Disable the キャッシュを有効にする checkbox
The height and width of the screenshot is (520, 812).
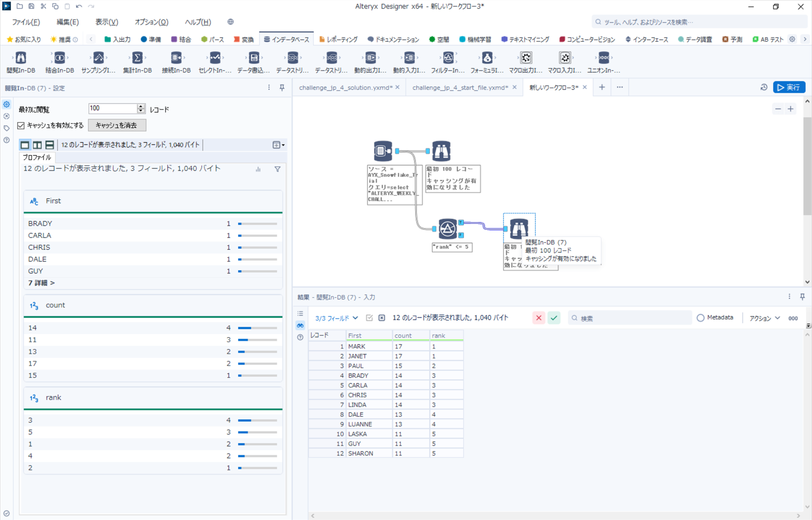tap(21, 125)
